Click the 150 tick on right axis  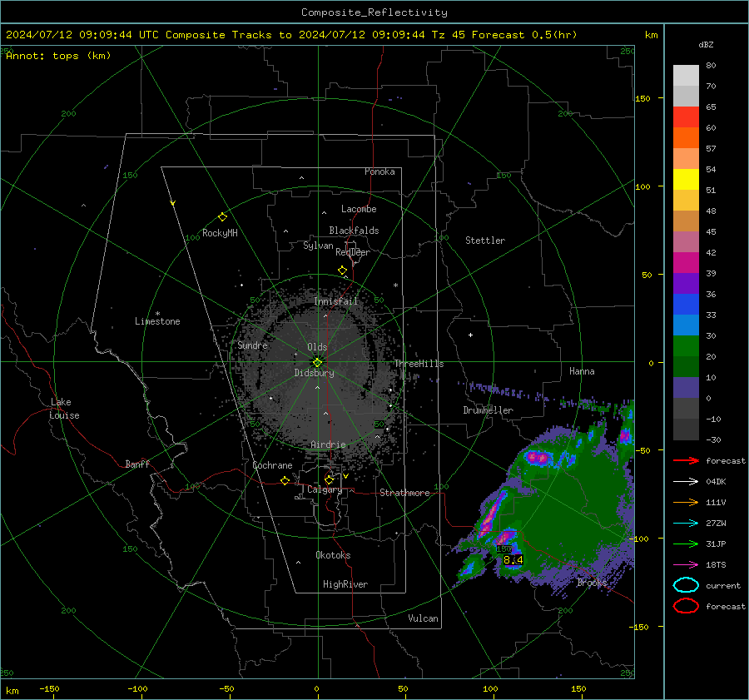click(642, 98)
